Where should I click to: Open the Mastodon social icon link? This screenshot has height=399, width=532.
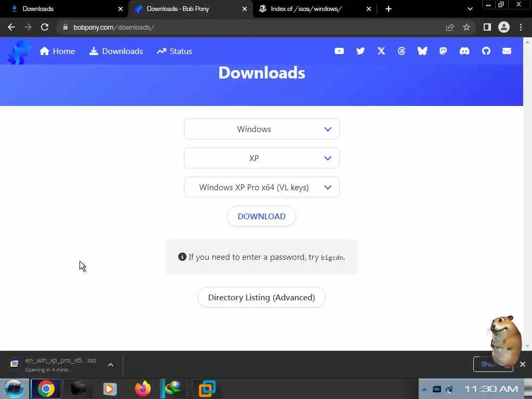(x=443, y=51)
